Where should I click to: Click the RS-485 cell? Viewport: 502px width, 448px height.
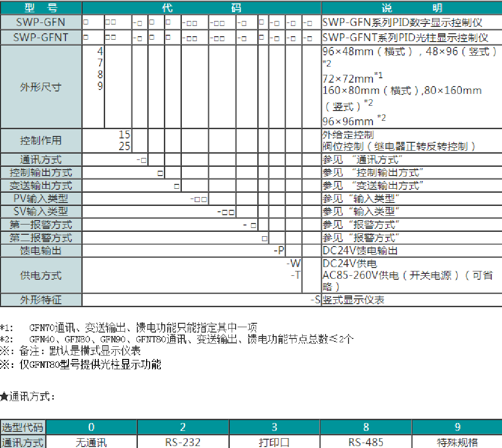pyautogui.click(x=366, y=442)
